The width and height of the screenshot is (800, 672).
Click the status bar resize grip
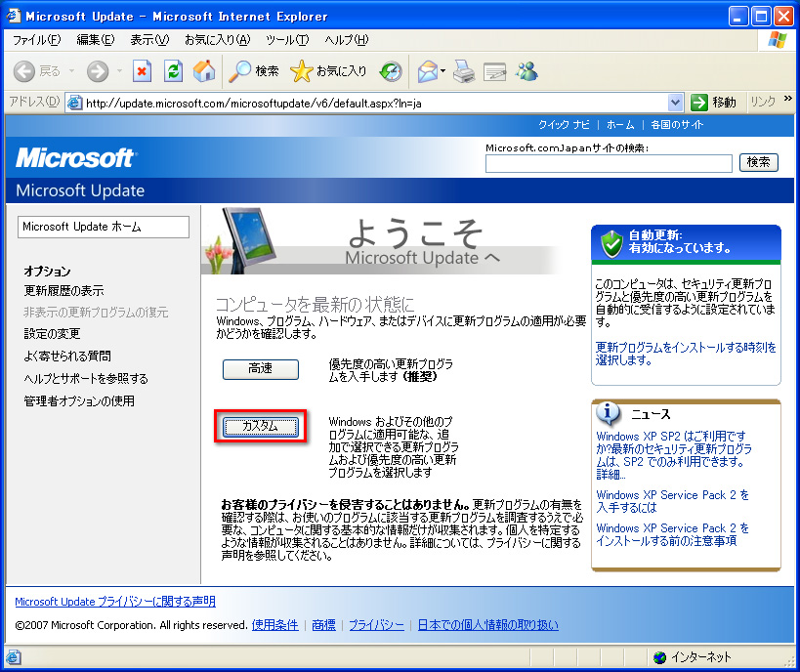point(789,661)
